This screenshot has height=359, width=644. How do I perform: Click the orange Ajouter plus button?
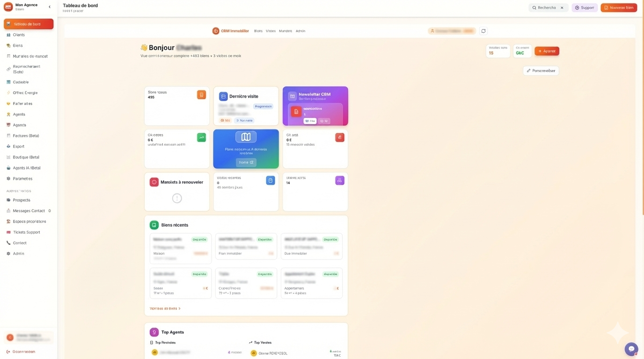(x=547, y=51)
